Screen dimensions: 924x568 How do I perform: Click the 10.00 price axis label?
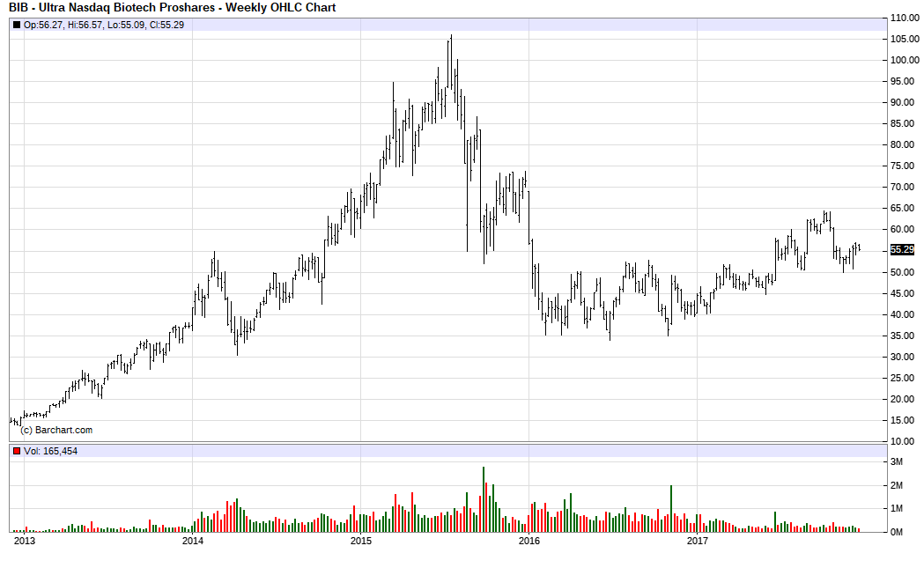pyautogui.click(x=902, y=441)
